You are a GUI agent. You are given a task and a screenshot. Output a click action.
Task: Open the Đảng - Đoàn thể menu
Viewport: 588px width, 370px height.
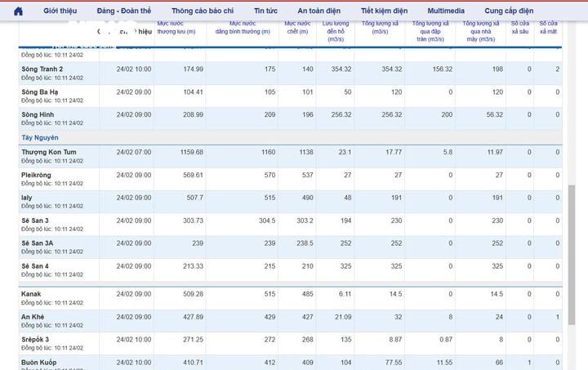124,11
